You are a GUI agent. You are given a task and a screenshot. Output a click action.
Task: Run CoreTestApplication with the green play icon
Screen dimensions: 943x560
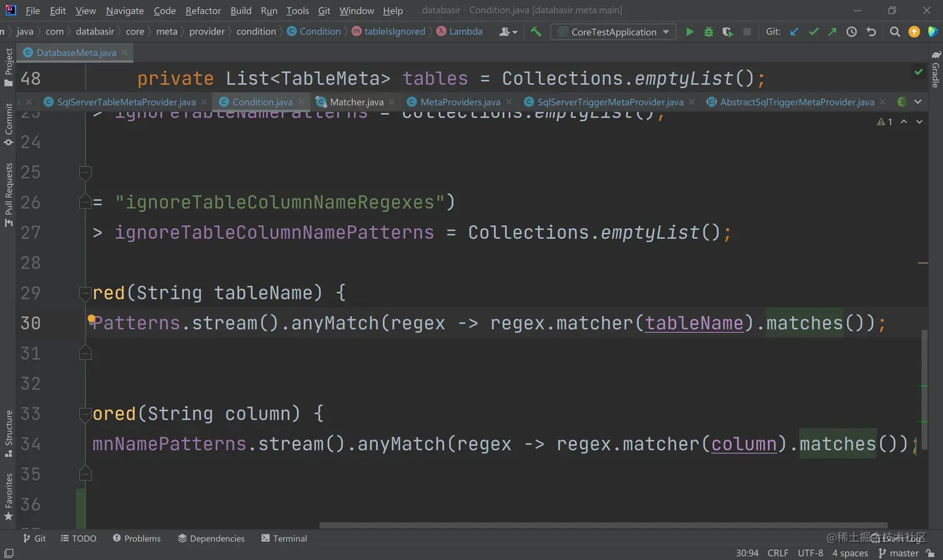(689, 32)
